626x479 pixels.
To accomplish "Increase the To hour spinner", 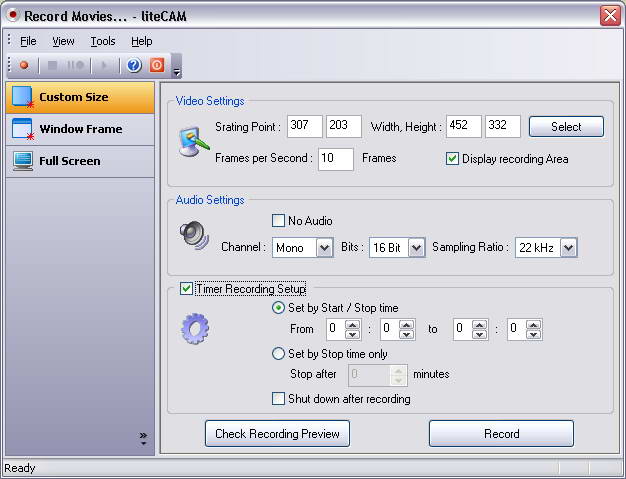I will point(479,325).
